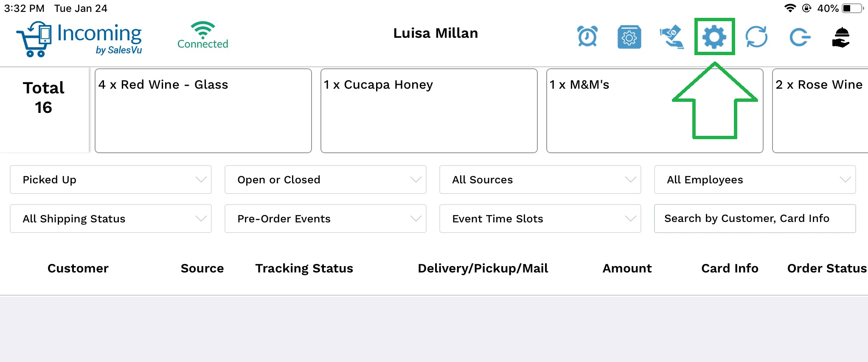
Task: Click the serving bell hand icon
Action: pyautogui.click(x=840, y=37)
